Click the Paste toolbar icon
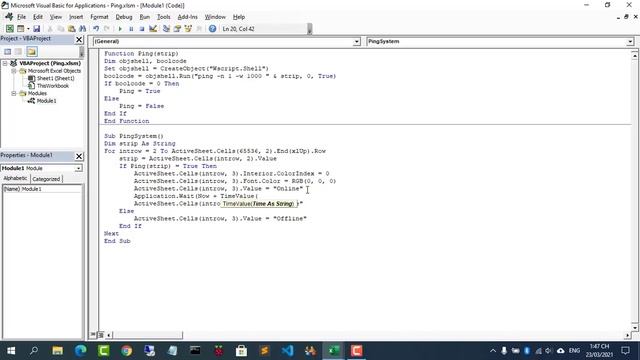This screenshot has width=640, height=360. click(71, 29)
